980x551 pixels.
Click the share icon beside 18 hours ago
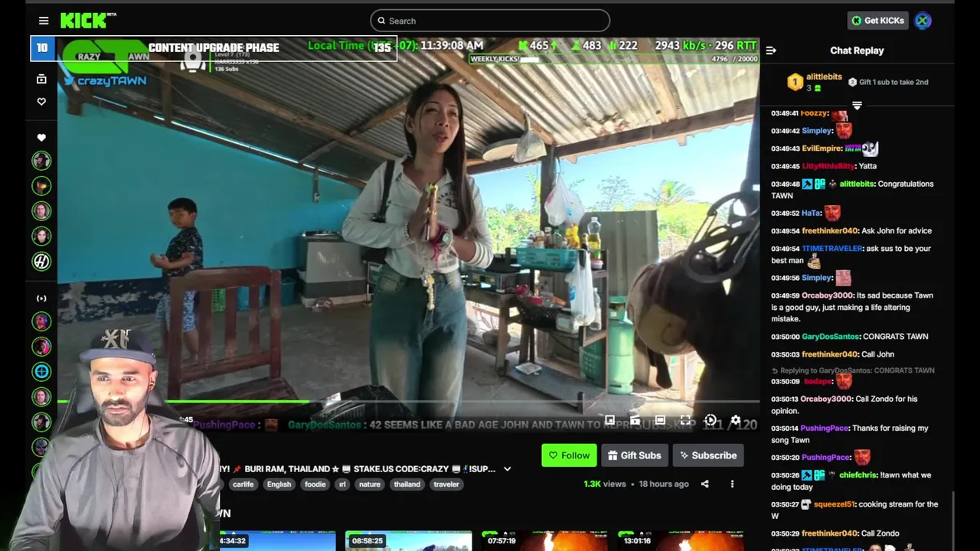coord(704,484)
